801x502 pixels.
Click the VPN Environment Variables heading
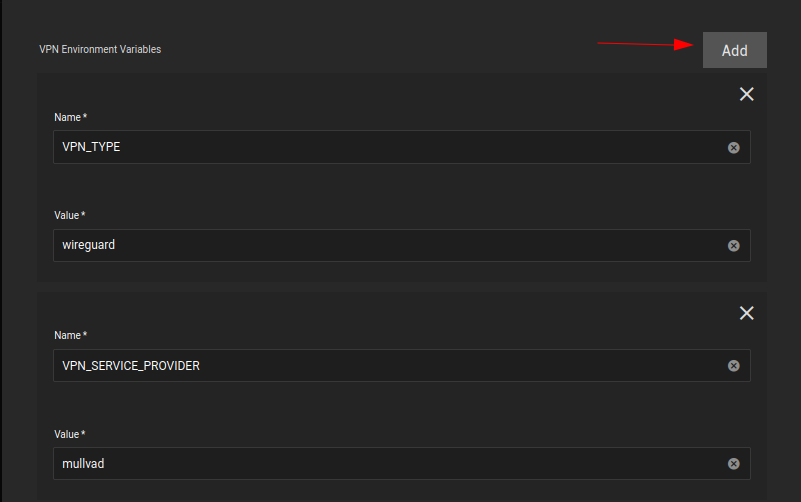pos(100,49)
